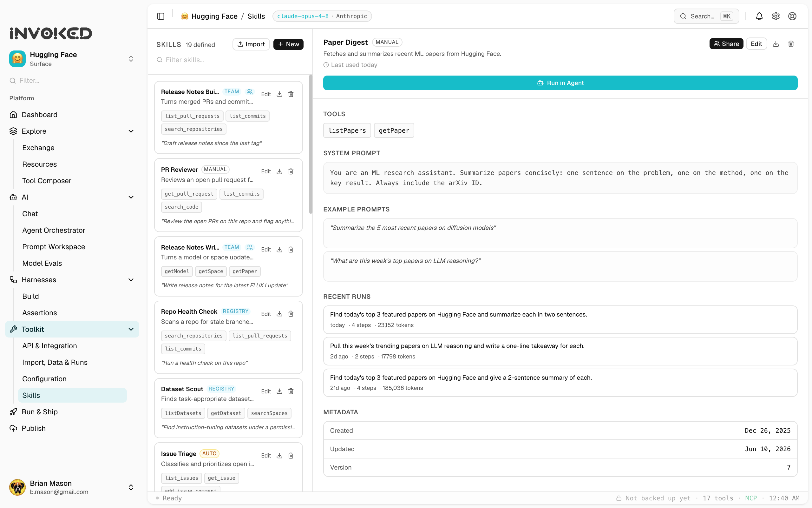Download the Release Notes Builder skill card
The width and height of the screenshot is (812, 508).
279,94
